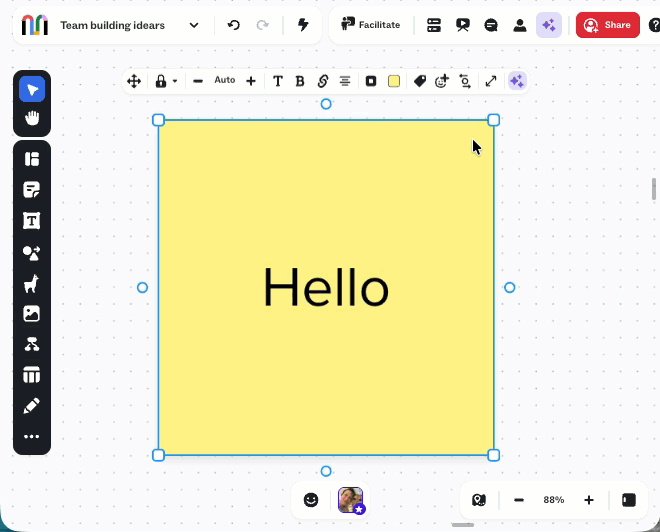Image resolution: width=660 pixels, height=532 pixels.
Task: Open the Facilitate menu
Action: click(x=370, y=25)
